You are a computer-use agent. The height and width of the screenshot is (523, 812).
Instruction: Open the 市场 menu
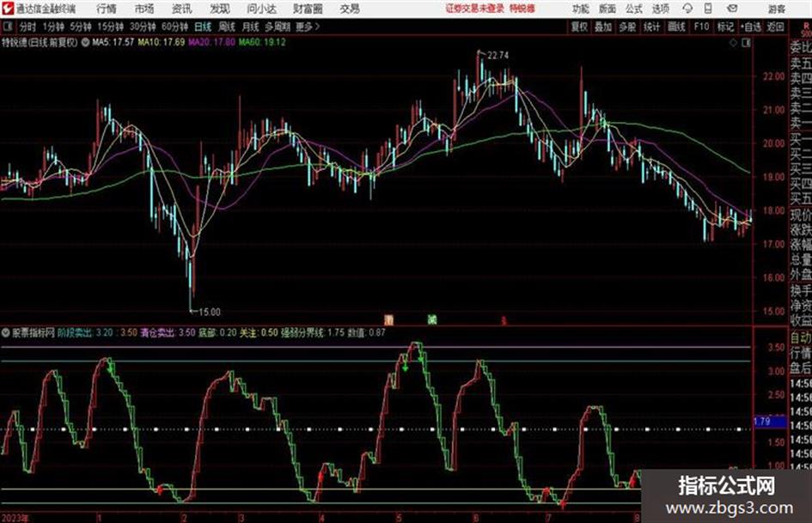point(144,9)
